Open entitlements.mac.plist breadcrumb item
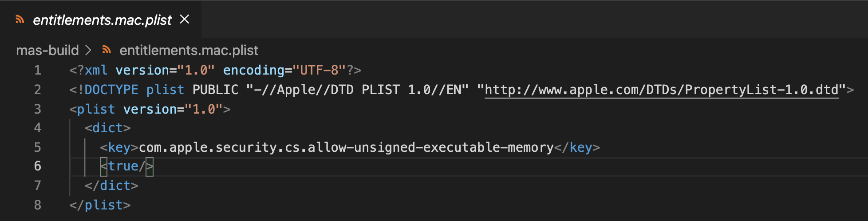Screen dimensions: 868x221 [189, 50]
